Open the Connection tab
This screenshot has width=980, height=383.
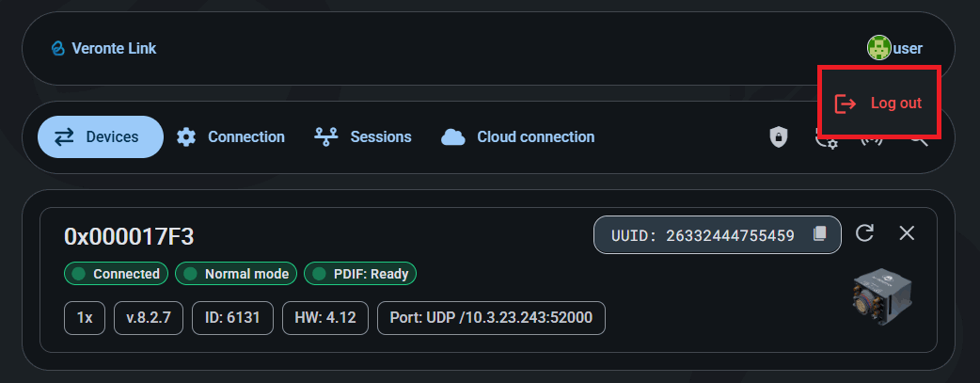231,137
